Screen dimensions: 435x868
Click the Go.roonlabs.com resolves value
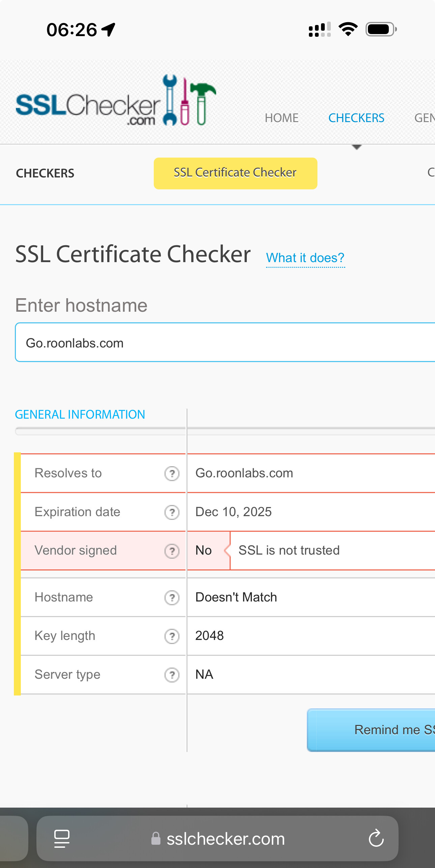[x=244, y=473]
